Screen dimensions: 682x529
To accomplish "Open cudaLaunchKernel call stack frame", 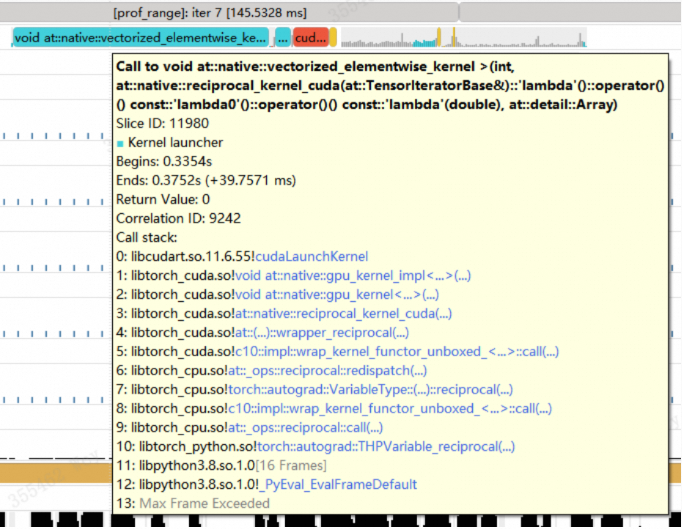I will coord(311,256).
